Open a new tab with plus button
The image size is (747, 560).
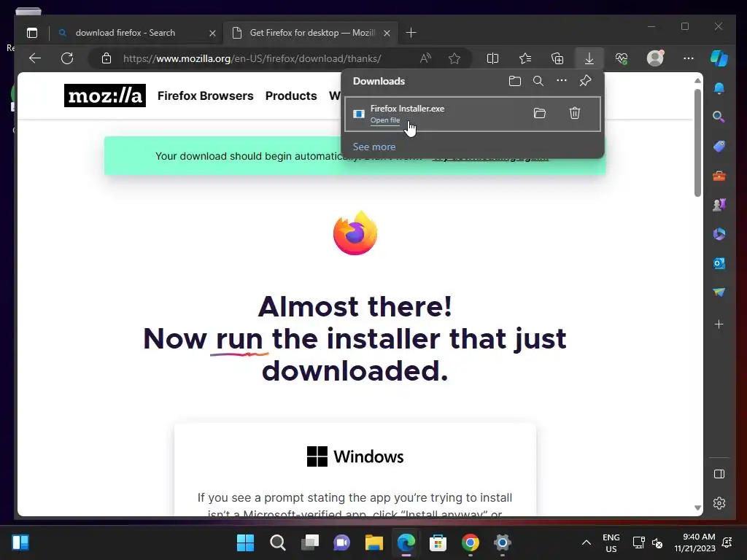click(x=411, y=33)
